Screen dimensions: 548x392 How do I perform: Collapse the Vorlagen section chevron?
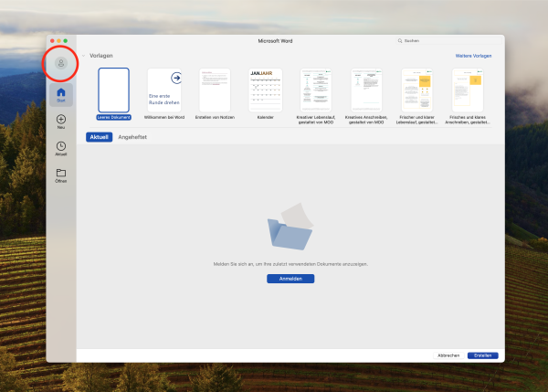(x=84, y=56)
